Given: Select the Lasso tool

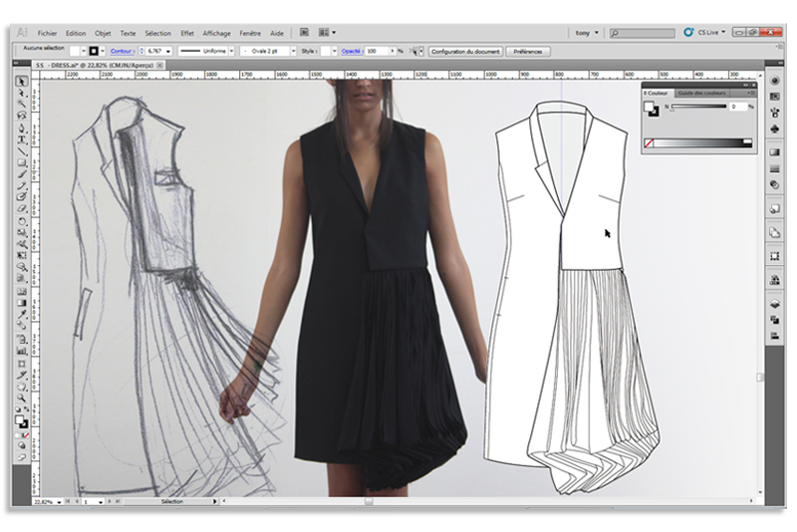Looking at the screenshot, I should point(21,116).
